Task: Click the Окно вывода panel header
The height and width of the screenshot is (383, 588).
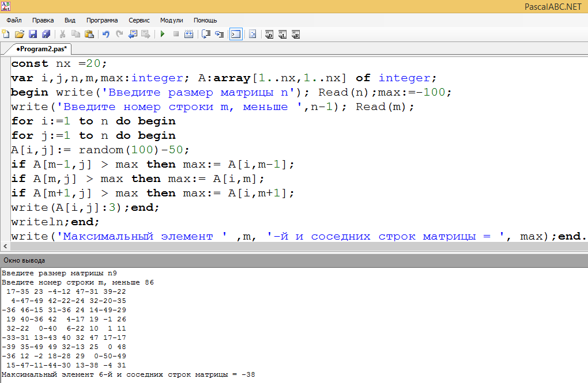Action: point(24,260)
